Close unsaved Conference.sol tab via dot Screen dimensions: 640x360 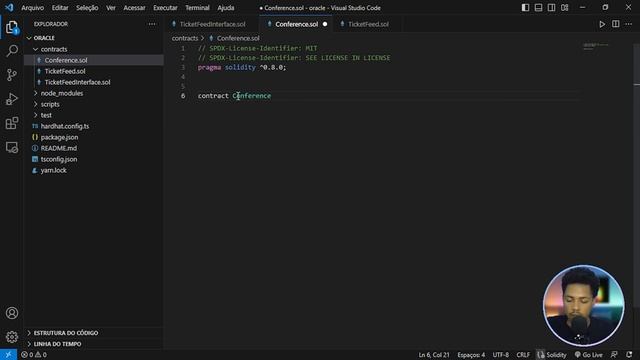(x=325, y=24)
